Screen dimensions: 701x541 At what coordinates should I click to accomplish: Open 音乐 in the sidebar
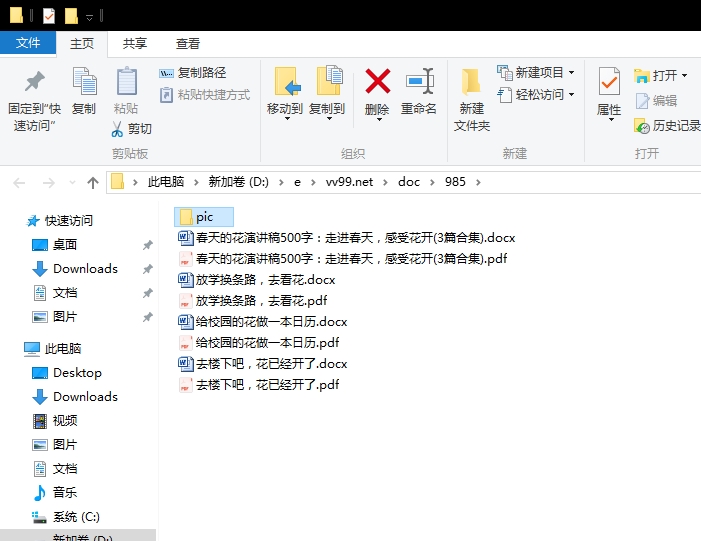pos(55,493)
